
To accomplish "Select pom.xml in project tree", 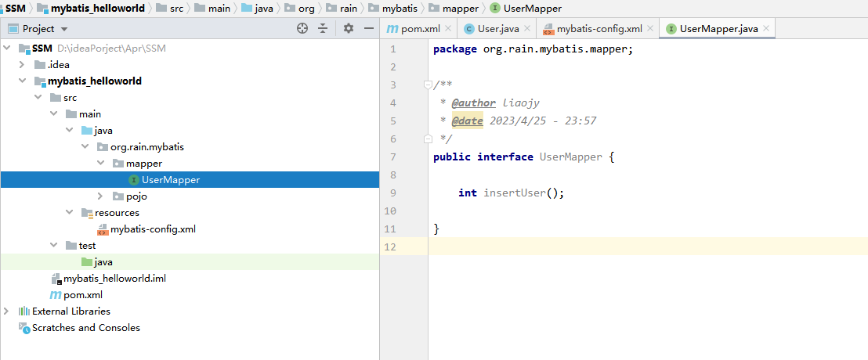I will coord(190,295).
